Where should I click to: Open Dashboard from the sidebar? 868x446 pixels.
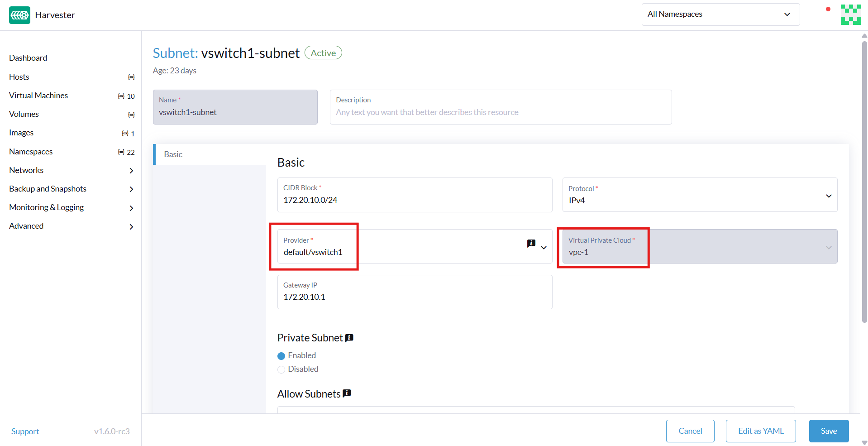[28, 58]
